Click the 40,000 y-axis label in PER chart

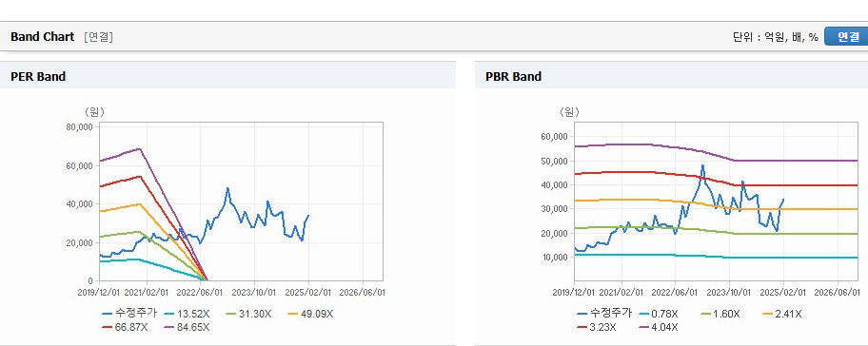coord(79,204)
